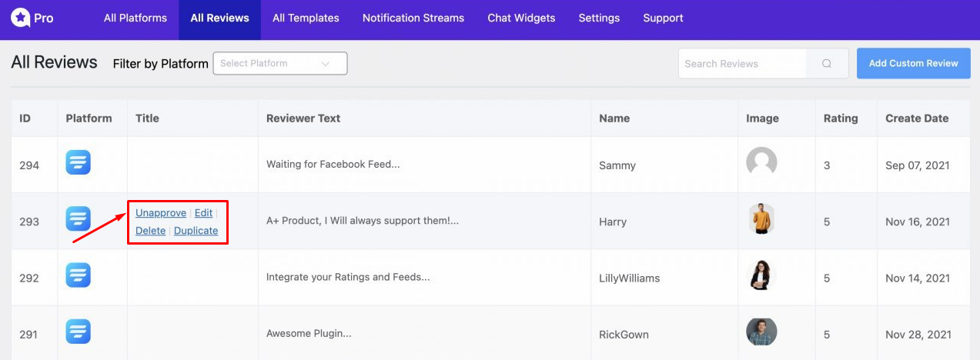980x360 pixels.
Task: Click platform icon in row 292
Action: (x=79, y=275)
